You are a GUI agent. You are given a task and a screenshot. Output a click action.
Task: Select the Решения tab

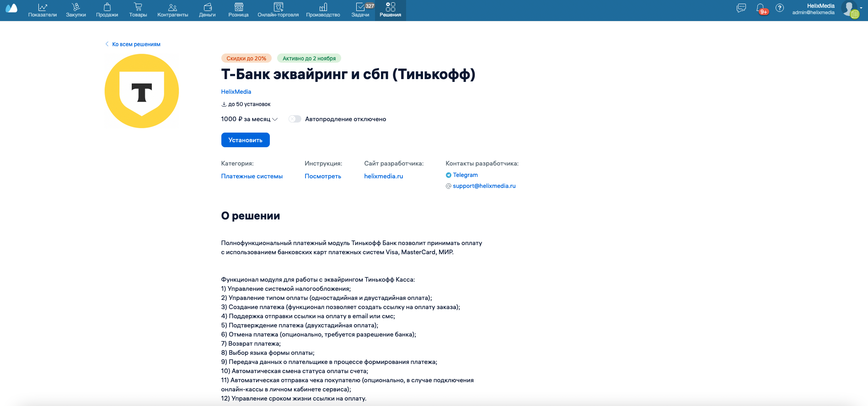(x=391, y=10)
